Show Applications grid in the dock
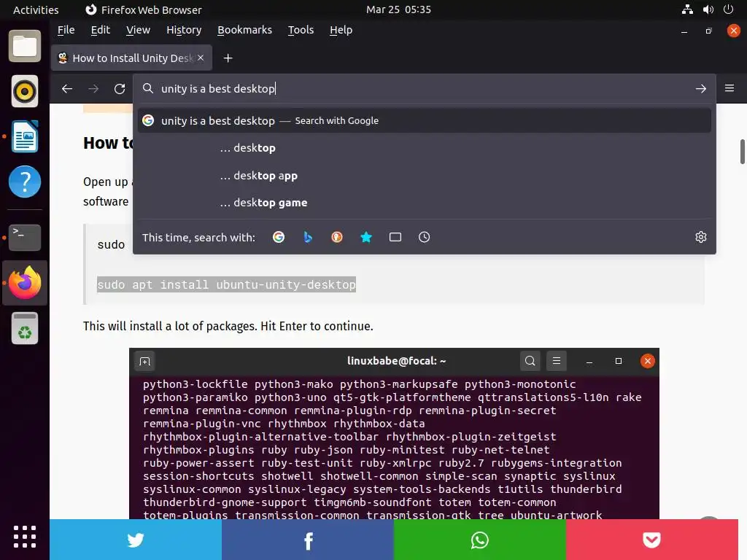Viewport: 747px width, 560px height. [x=25, y=537]
